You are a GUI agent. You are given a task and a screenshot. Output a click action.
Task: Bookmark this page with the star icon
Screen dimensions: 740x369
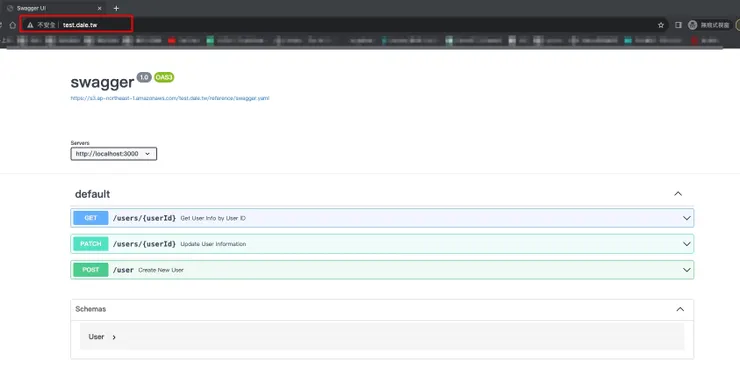pyautogui.click(x=661, y=25)
